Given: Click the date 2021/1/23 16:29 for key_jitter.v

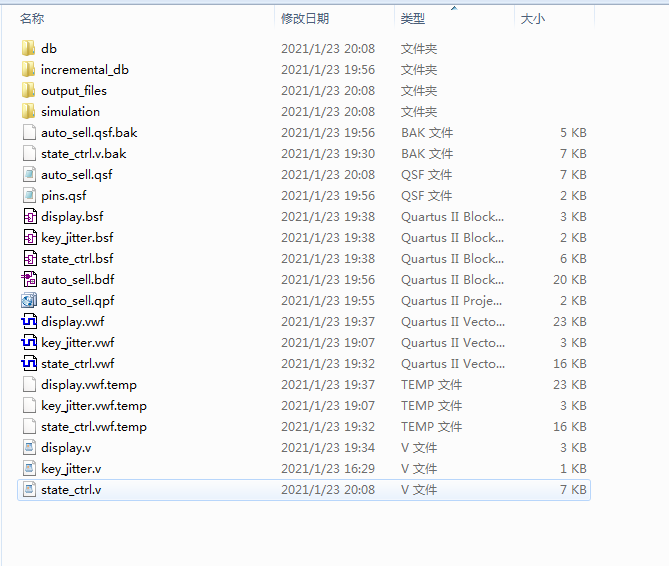Looking at the screenshot, I should point(328,469).
